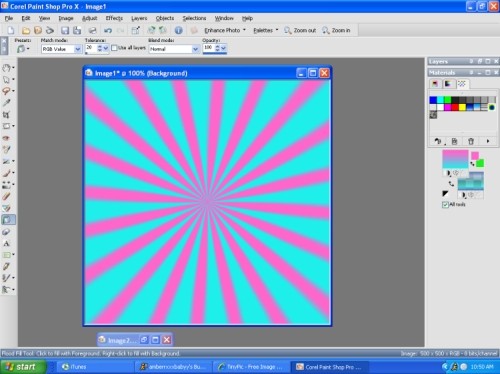The image size is (500, 374).
Task: Open the Effects menu
Action: (114, 18)
